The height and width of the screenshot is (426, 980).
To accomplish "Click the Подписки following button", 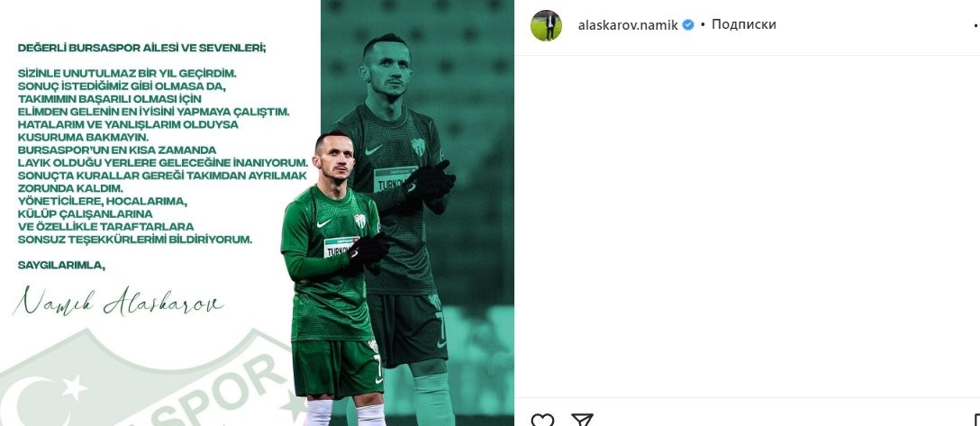I will pos(743,24).
